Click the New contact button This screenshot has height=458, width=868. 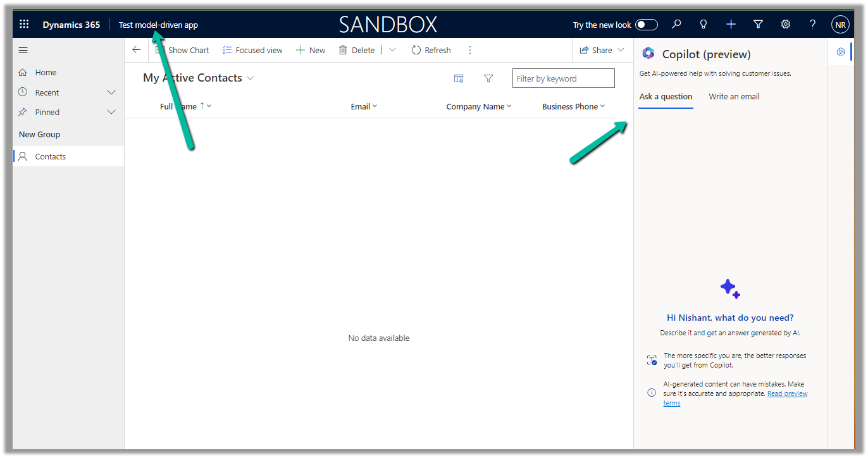click(x=311, y=50)
